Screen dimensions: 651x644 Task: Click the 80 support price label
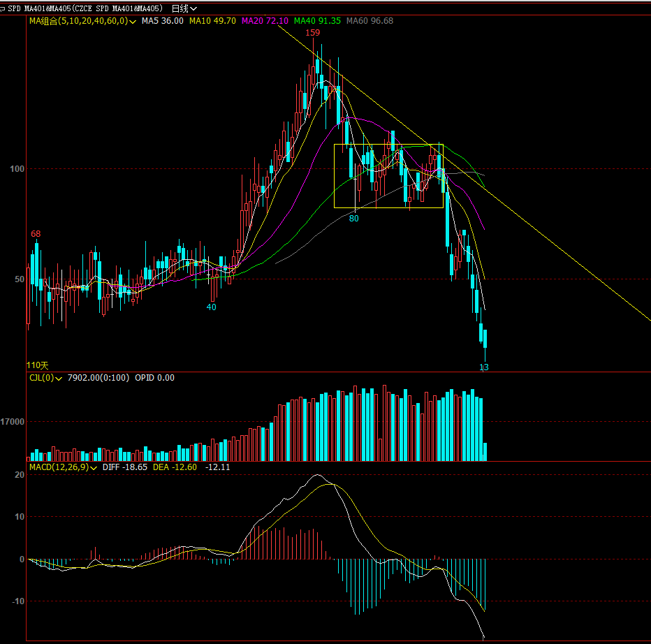click(353, 218)
